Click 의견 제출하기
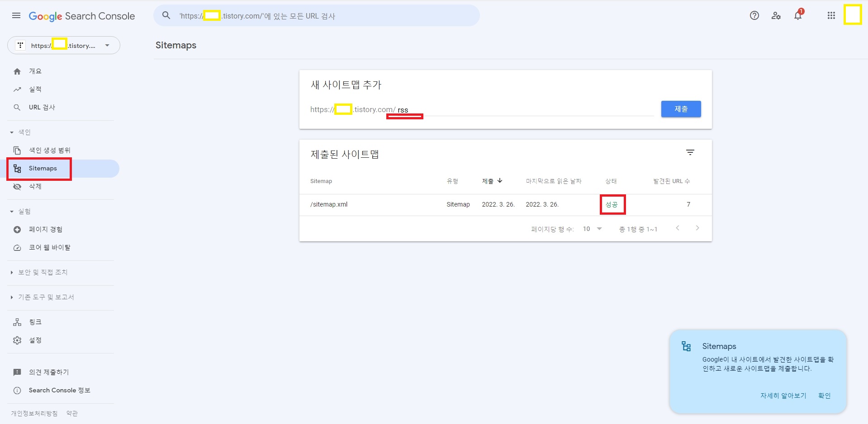Image resolution: width=868 pixels, height=424 pixels. (x=49, y=372)
